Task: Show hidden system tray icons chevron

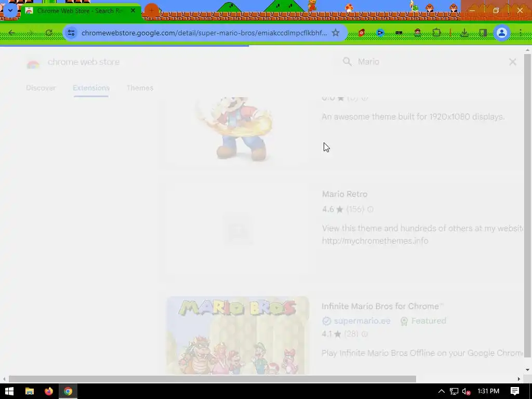Action: [x=442, y=391]
